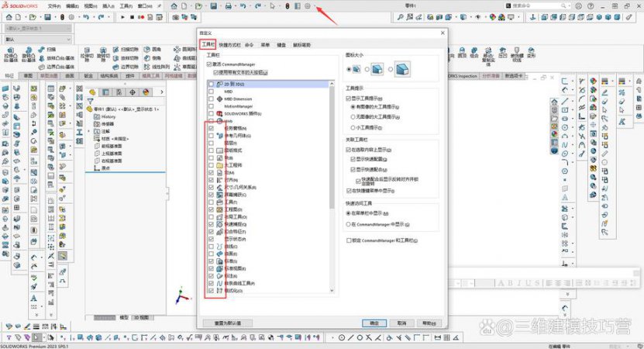Image resolution: width=644 pixels, height=349 pixels.
Task: Switch to the 鼠标笔势 tab in the dialog
Action: point(301,45)
